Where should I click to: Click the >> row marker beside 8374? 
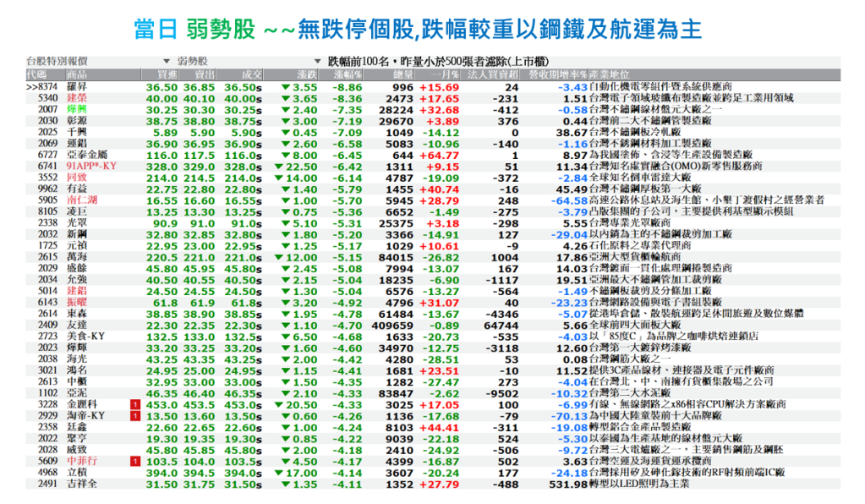tap(31, 87)
